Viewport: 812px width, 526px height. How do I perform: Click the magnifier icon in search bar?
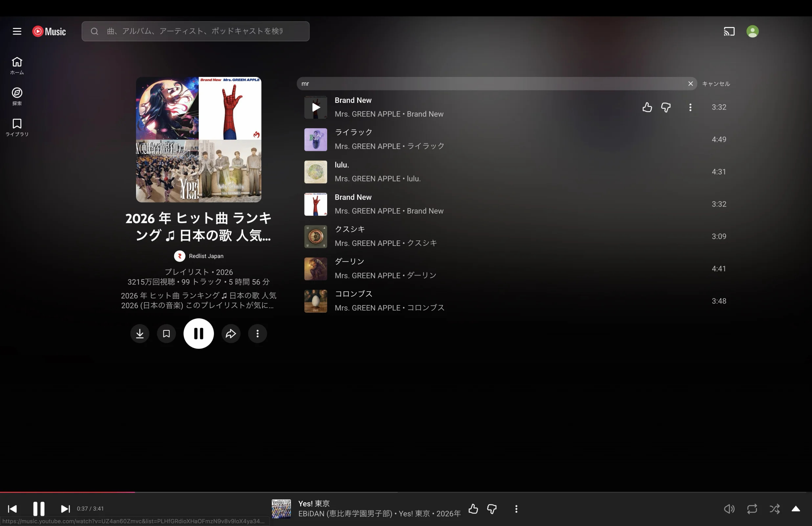click(x=95, y=32)
